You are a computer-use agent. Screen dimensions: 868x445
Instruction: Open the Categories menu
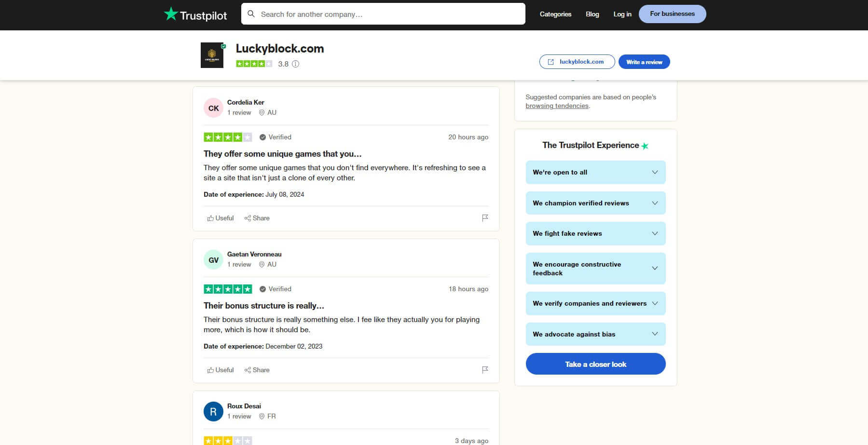pos(555,14)
